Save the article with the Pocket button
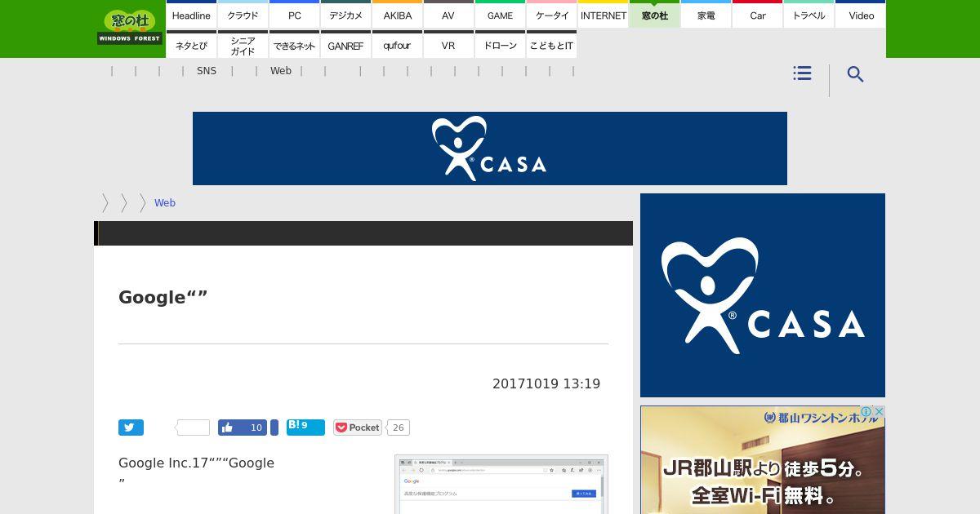The height and width of the screenshot is (514, 980). tap(358, 428)
